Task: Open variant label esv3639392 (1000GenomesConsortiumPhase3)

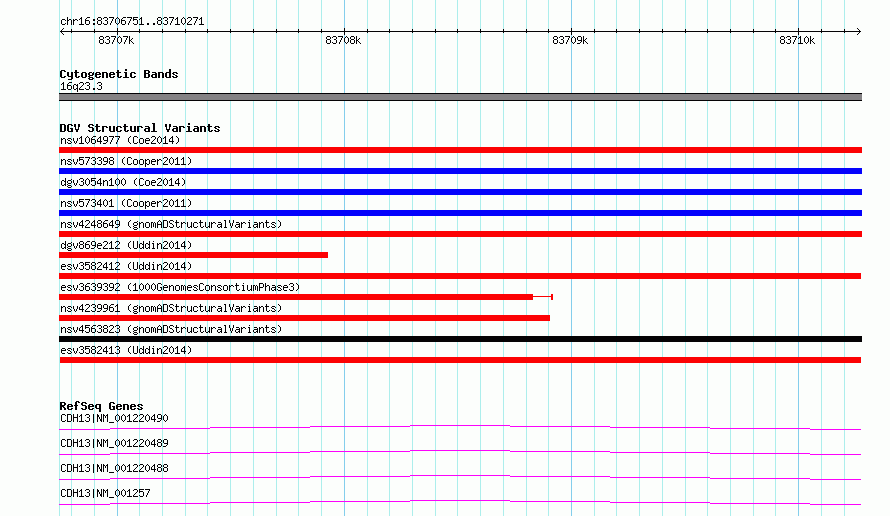Action: point(180,287)
